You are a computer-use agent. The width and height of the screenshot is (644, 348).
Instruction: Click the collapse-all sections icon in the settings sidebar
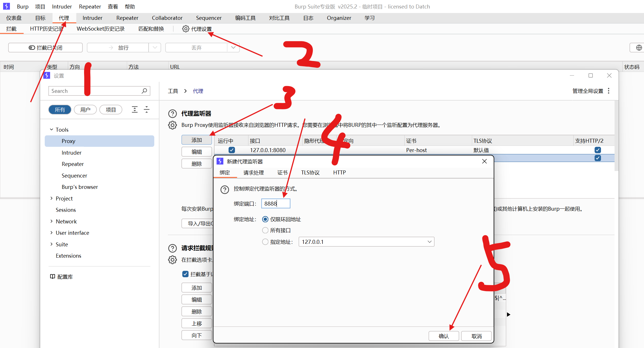tap(147, 110)
